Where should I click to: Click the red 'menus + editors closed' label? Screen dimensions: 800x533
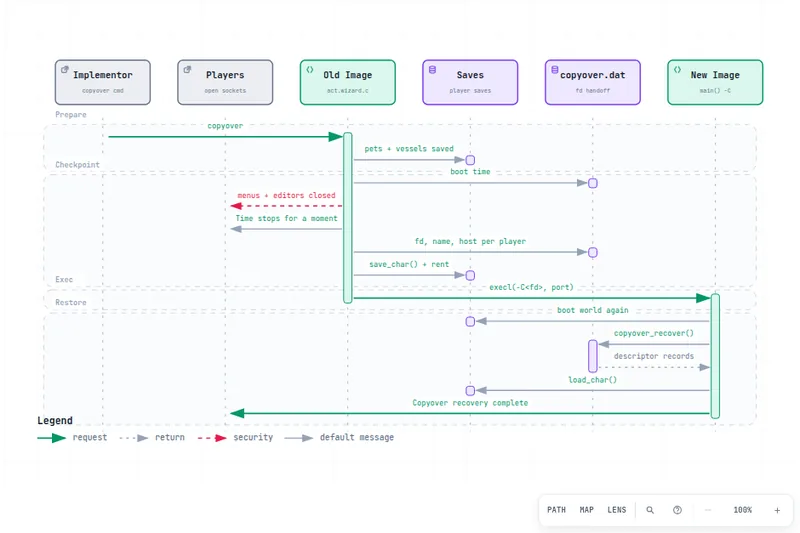(x=286, y=195)
